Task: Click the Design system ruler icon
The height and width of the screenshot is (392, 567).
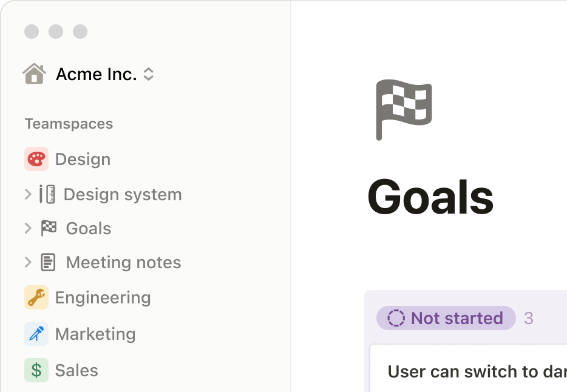Action: pos(47,194)
